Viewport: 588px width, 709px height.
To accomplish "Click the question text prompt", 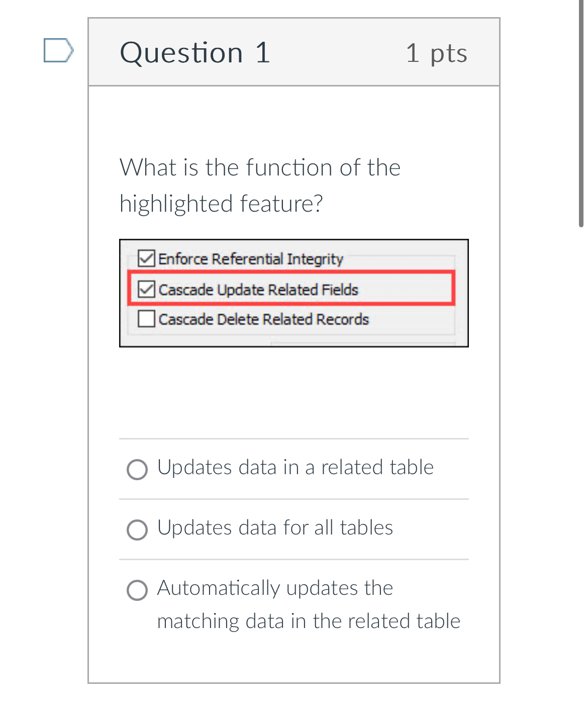I will click(260, 184).
